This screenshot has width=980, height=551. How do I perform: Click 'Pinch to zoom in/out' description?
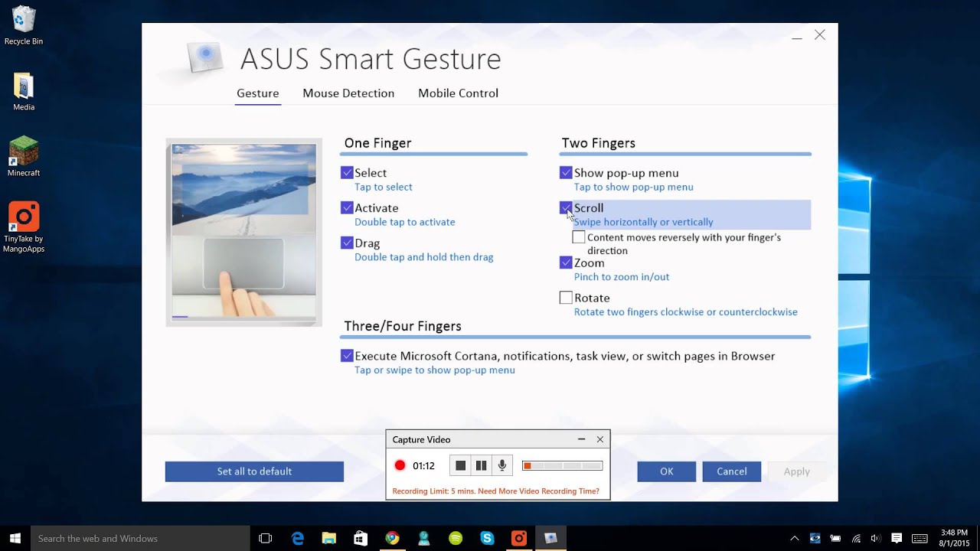[x=622, y=277]
